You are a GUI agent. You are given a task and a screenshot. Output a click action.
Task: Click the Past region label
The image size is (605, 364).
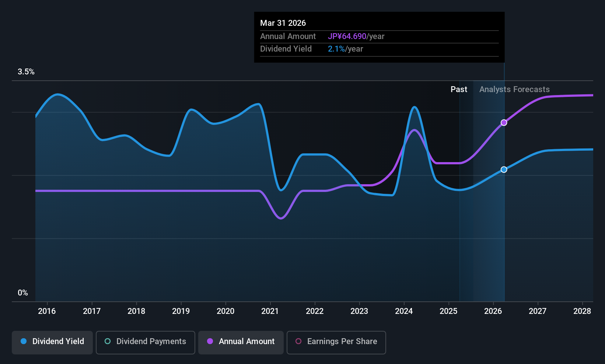[459, 90]
